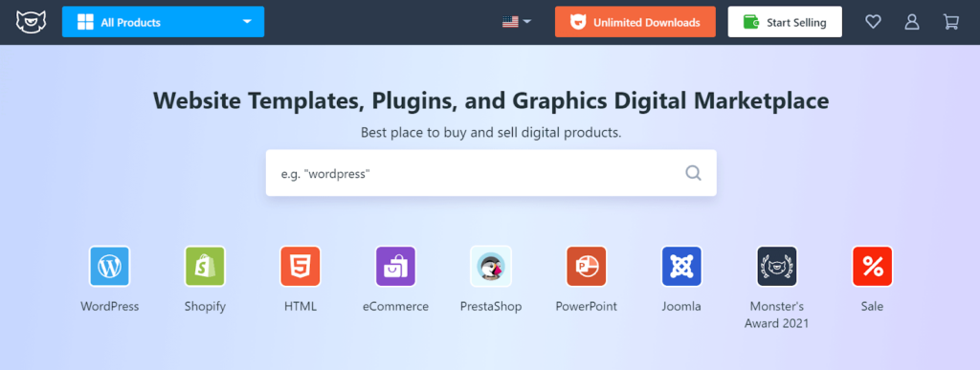This screenshot has width=980, height=370.
Task: Open the Joomla text link
Action: pos(681,306)
